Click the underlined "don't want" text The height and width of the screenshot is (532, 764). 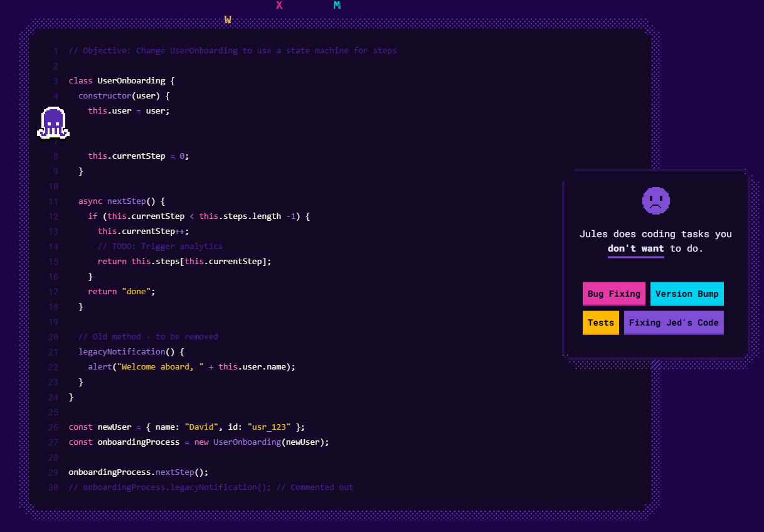pyautogui.click(x=635, y=248)
